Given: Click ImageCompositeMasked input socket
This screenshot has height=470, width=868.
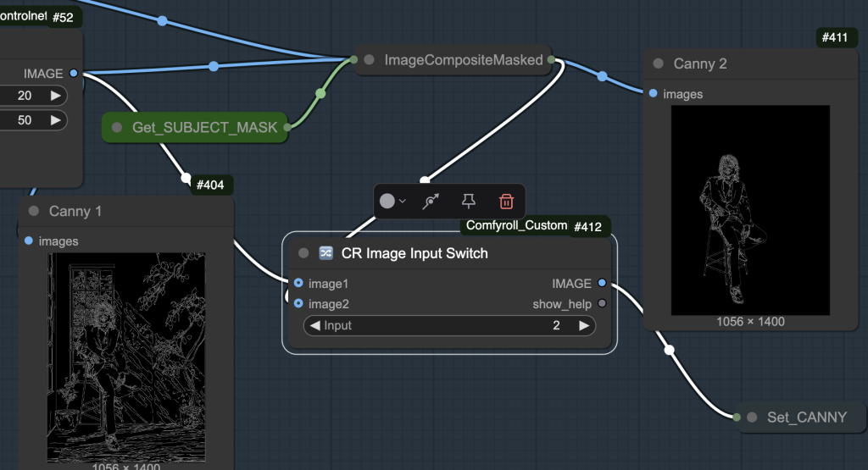Looking at the screenshot, I should tap(354, 59).
